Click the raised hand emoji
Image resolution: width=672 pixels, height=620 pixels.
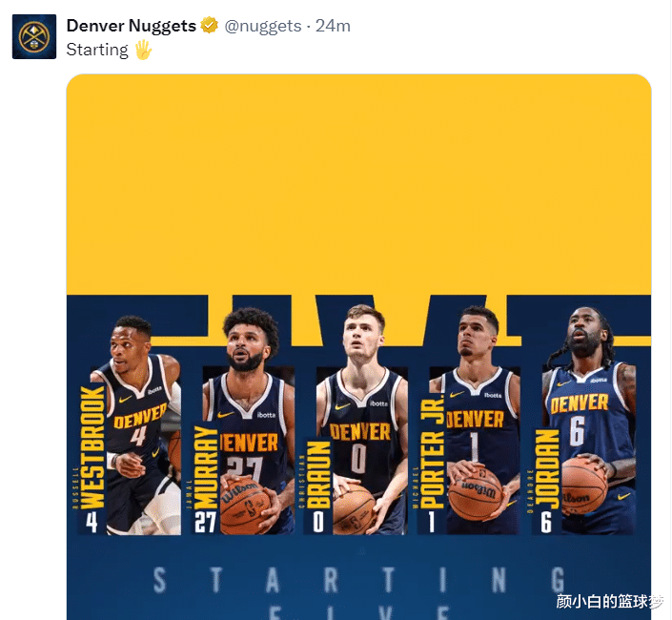click(143, 50)
